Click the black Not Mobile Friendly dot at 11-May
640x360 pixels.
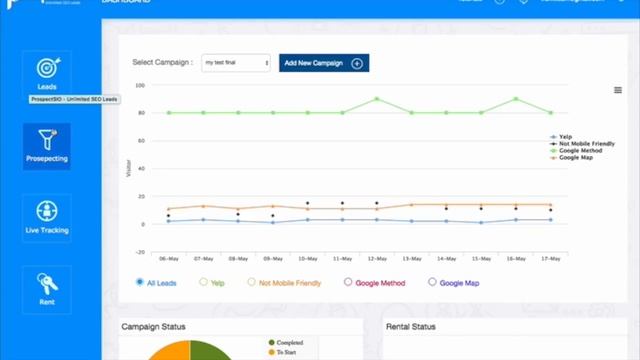tap(342, 203)
